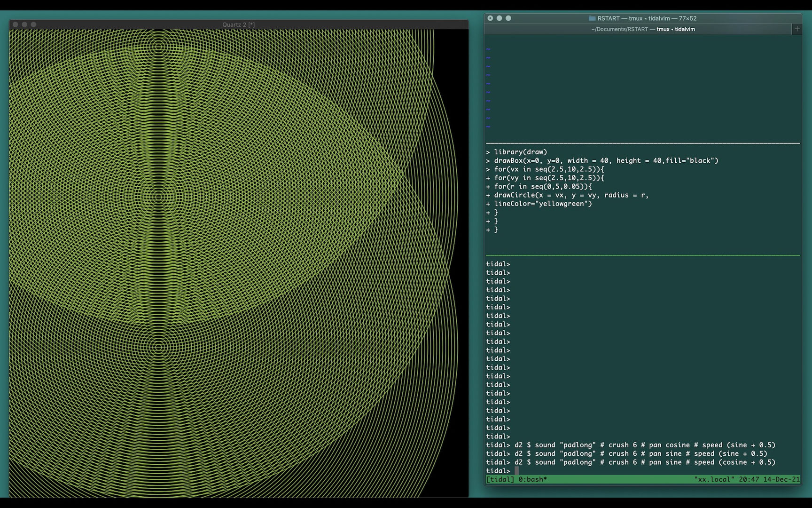Click the drawCircle code line
This screenshot has height=508, width=812.
(x=571, y=195)
